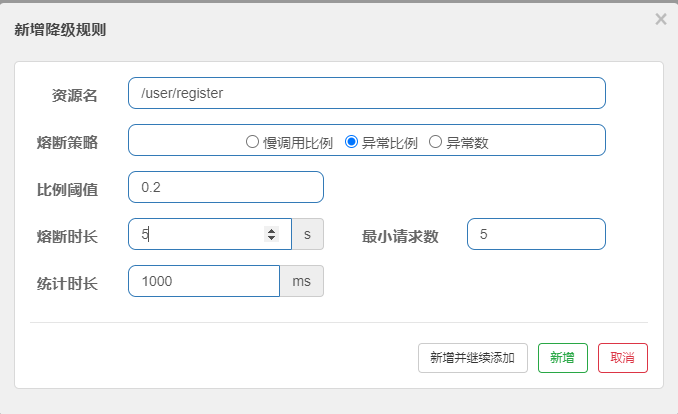
Task: Click the green 新增 button
Action: [x=563, y=358]
